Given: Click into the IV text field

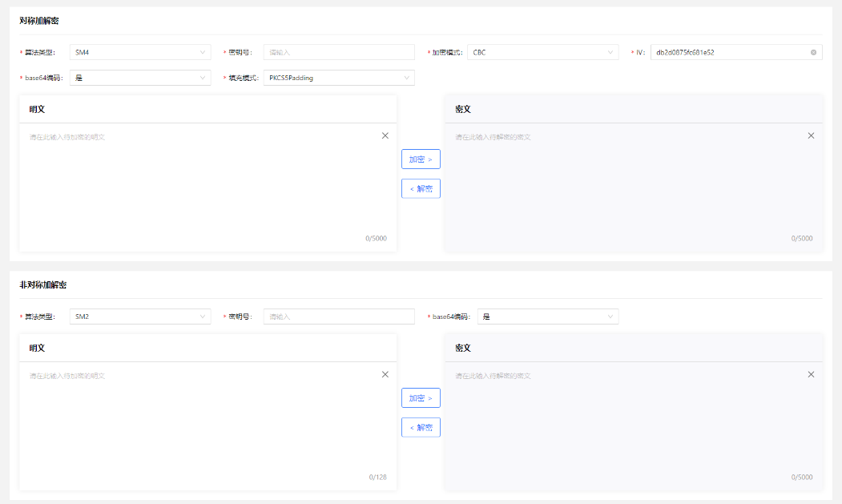Looking at the screenshot, I should pyautogui.click(x=725, y=53).
